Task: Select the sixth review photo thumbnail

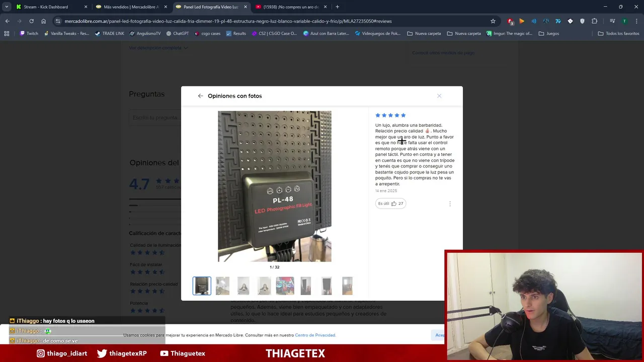Action: [x=306, y=286]
